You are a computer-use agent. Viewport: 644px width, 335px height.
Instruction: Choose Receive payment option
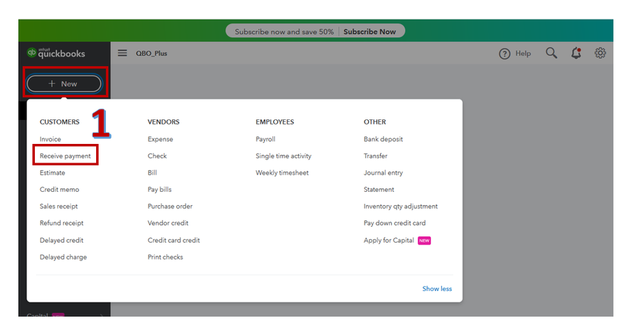click(65, 156)
